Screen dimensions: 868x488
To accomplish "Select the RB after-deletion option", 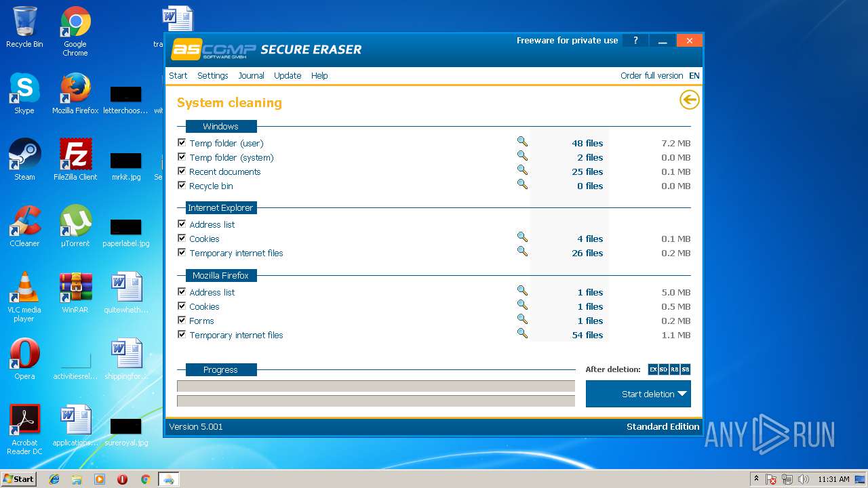I will pos(675,369).
